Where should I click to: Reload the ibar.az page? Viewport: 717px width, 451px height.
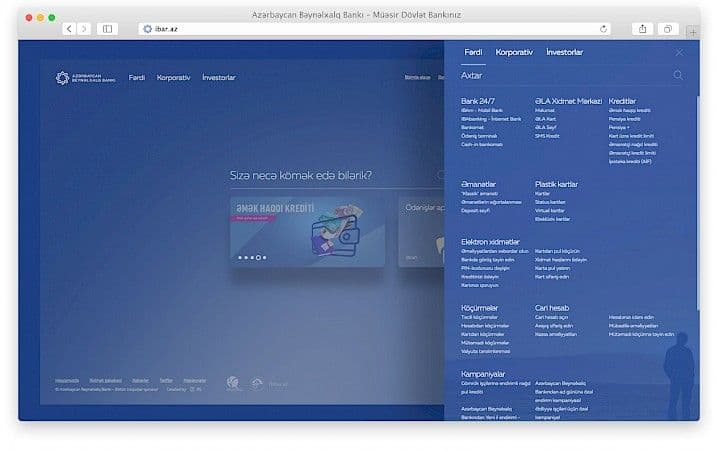point(603,29)
